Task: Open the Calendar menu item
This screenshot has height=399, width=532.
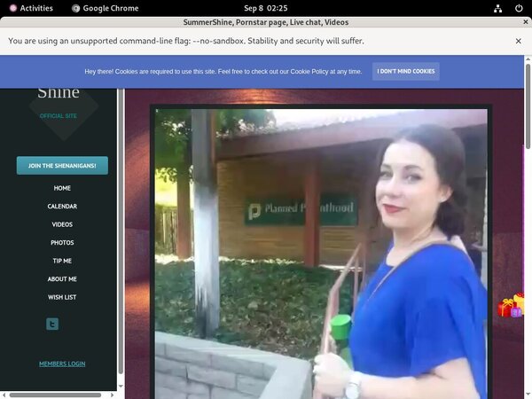Action: 62,207
